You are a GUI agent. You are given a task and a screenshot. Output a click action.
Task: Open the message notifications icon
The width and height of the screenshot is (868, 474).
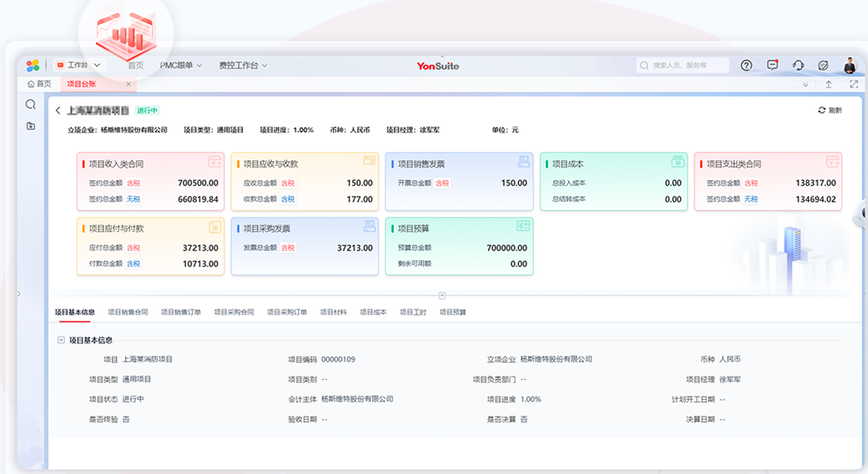(x=773, y=65)
